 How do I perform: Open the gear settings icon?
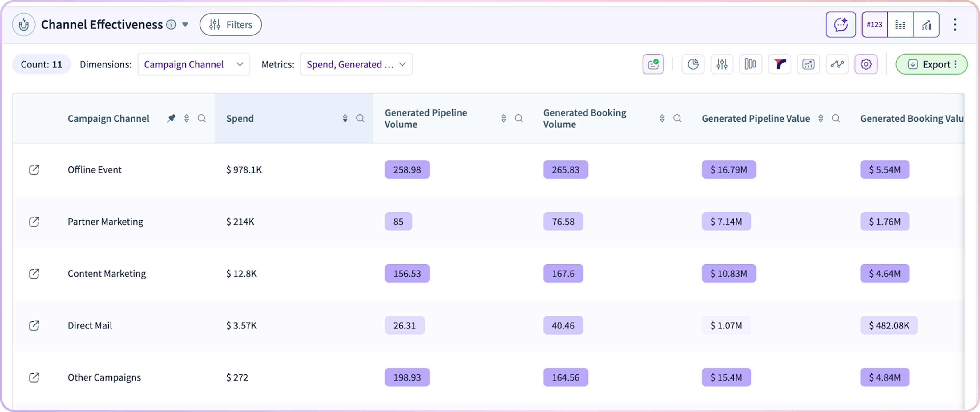(866, 64)
